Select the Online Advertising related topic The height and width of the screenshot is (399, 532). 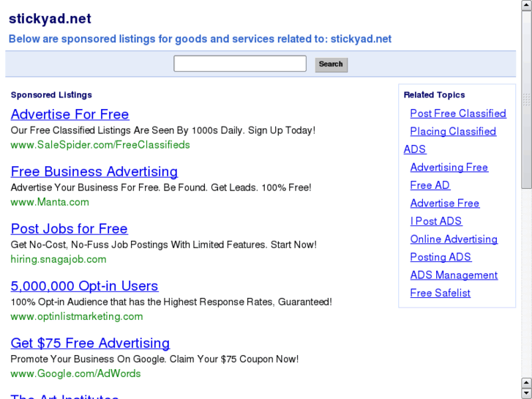pos(454,239)
